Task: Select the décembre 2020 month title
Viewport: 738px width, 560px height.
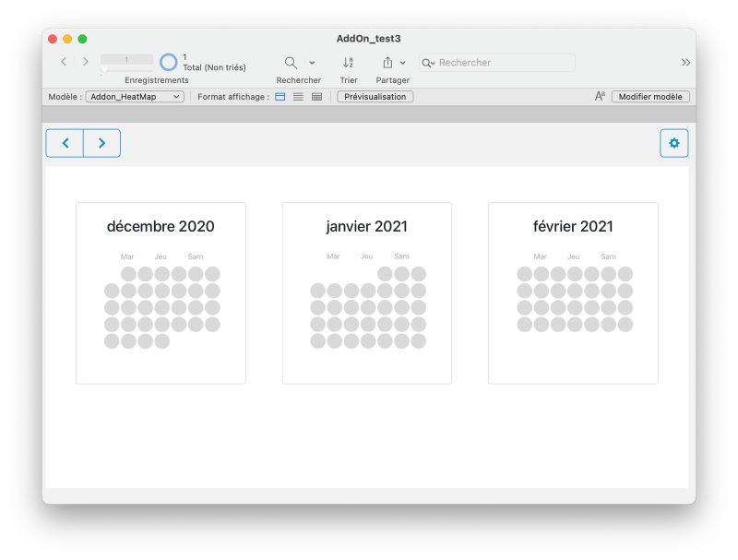Action: pos(161,226)
